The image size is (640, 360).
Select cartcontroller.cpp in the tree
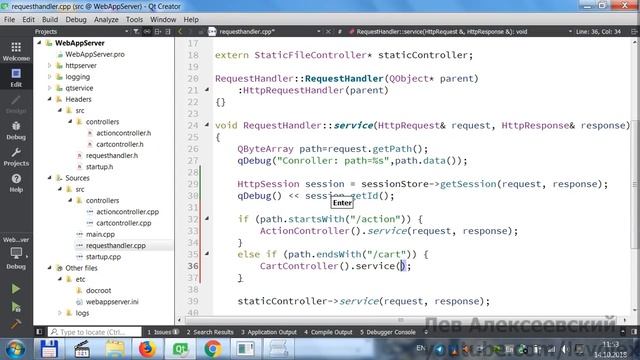124,223
